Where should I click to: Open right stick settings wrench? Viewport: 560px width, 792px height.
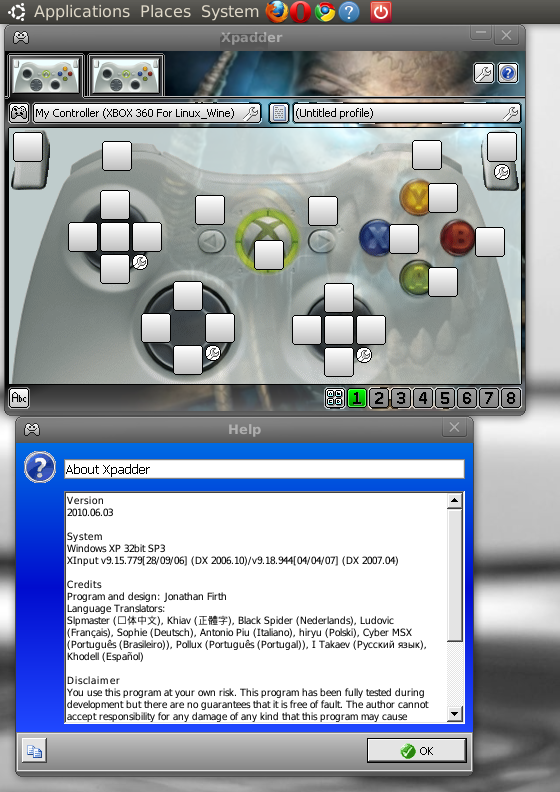[364, 355]
